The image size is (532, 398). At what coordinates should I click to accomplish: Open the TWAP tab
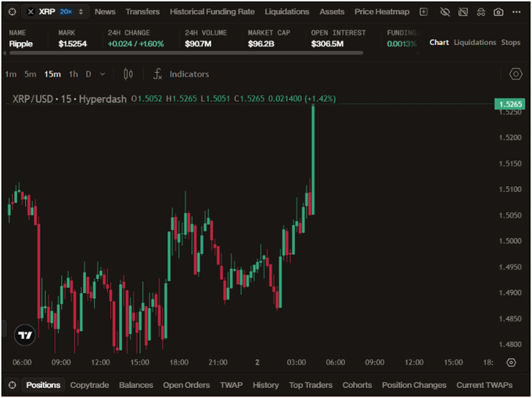tap(231, 385)
